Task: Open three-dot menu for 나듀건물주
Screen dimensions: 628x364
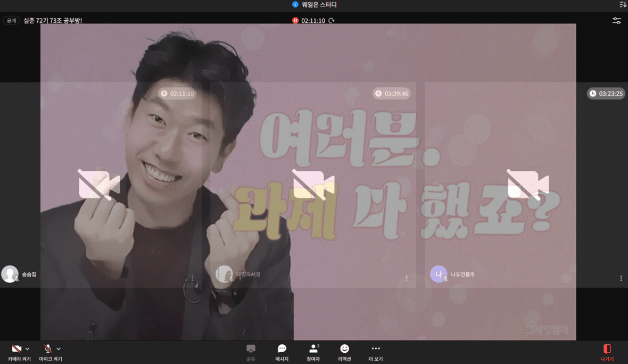Action: [621, 278]
